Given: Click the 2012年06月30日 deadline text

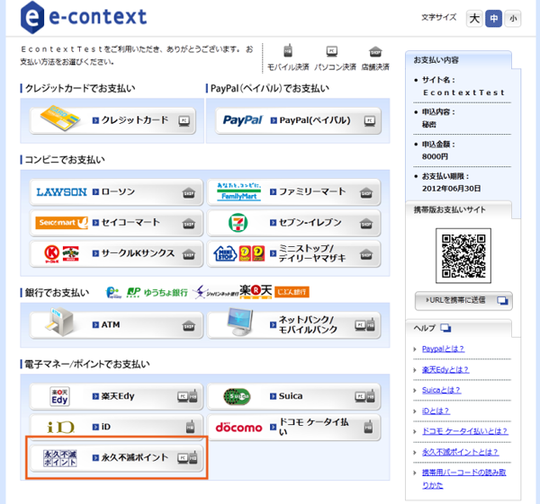Looking at the screenshot, I should coord(451,188).
